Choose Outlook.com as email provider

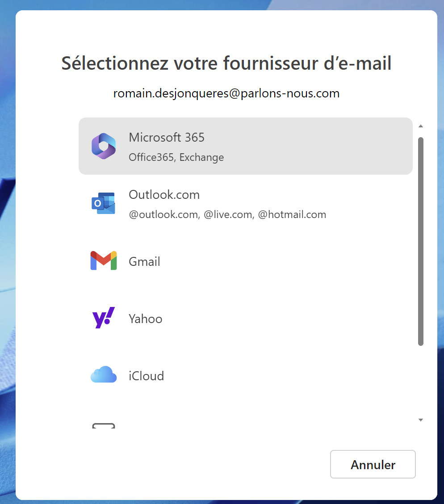point(164,195)
